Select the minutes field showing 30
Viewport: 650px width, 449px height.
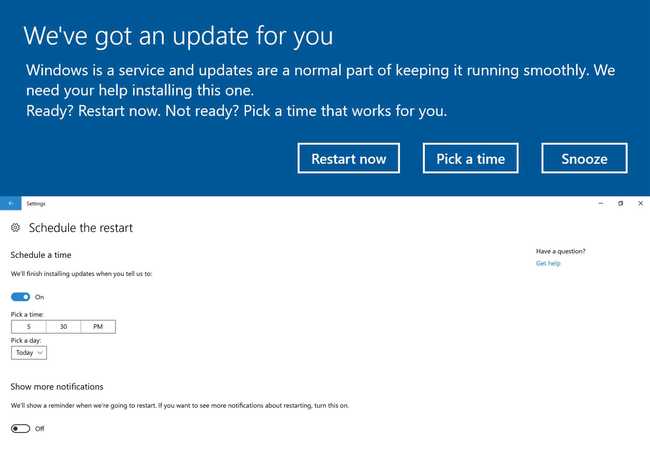pos(63,327)
